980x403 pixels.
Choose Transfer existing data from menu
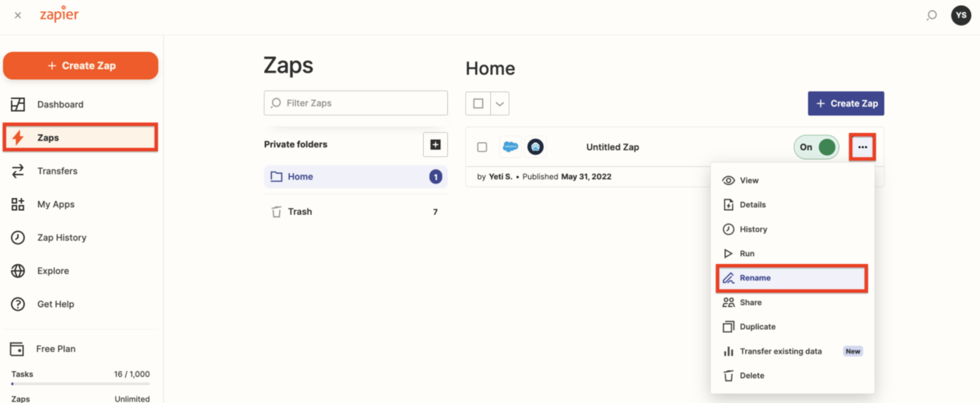[792, 351]
